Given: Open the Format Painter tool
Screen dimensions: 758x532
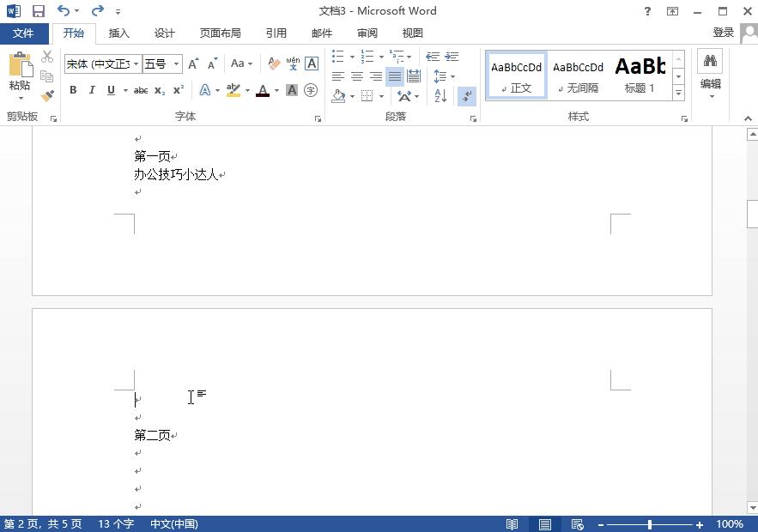Looking at the screenshot, I should [x=48, y=94].
